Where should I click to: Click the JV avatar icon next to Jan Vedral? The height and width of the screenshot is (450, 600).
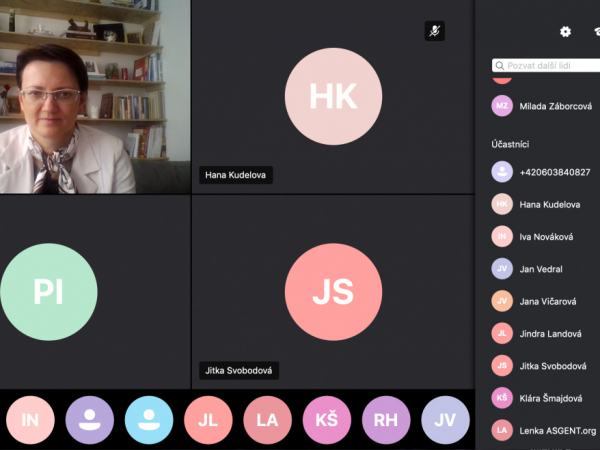(502, 269)
